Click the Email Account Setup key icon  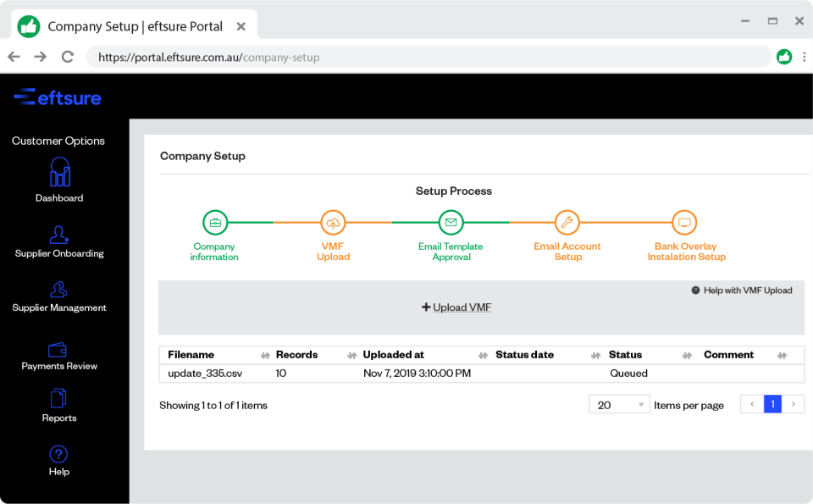pos(567,222)
